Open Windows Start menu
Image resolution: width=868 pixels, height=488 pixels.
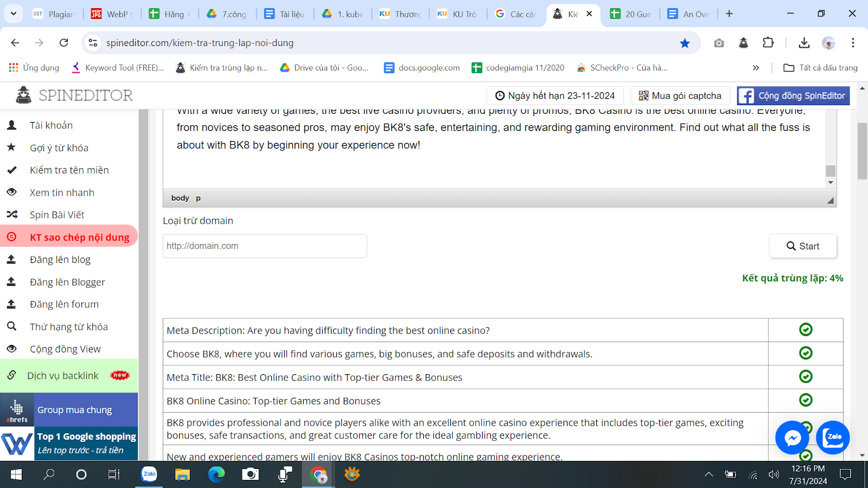[x=16, y=474]
